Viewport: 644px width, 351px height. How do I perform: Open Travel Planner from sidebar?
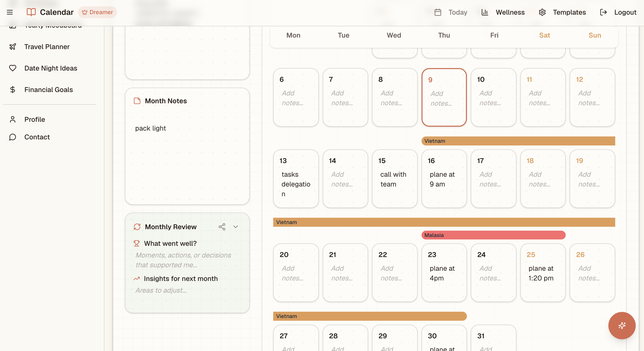[47, 47]
